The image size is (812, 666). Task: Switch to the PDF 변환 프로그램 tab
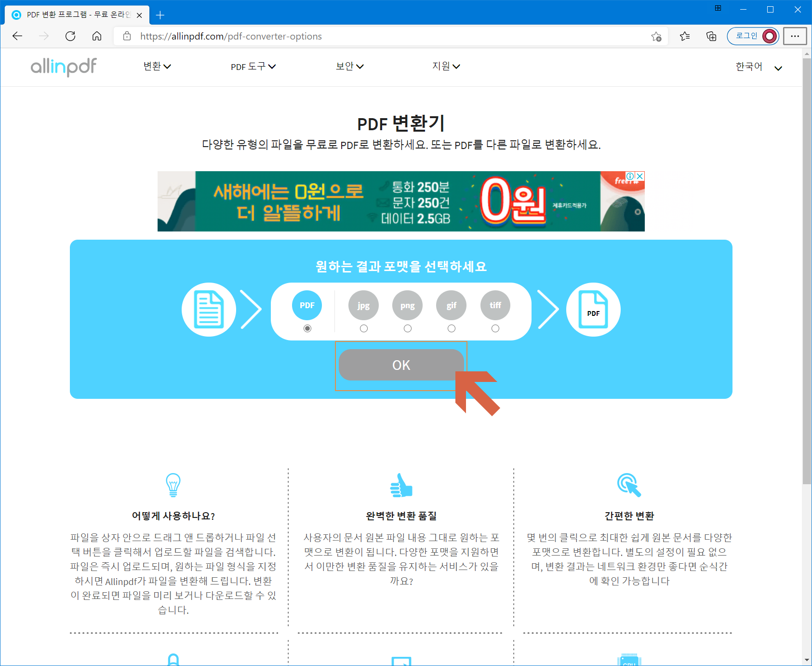pyautogui.click(x=77, y=15)
